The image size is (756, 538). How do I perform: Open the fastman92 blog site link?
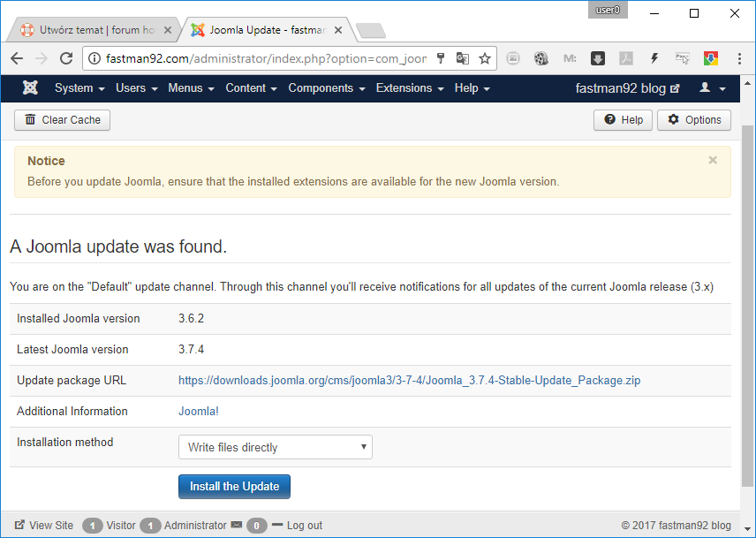click(x=627, y=88)
